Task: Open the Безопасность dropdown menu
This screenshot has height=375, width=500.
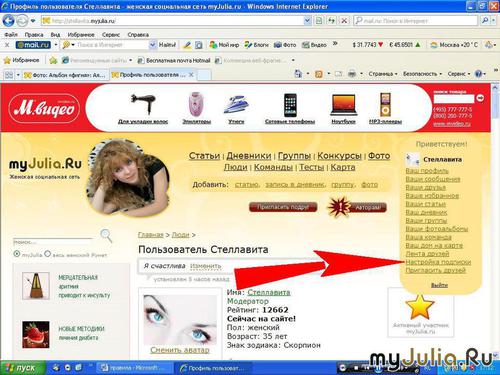Action: [x=422, y=74]
